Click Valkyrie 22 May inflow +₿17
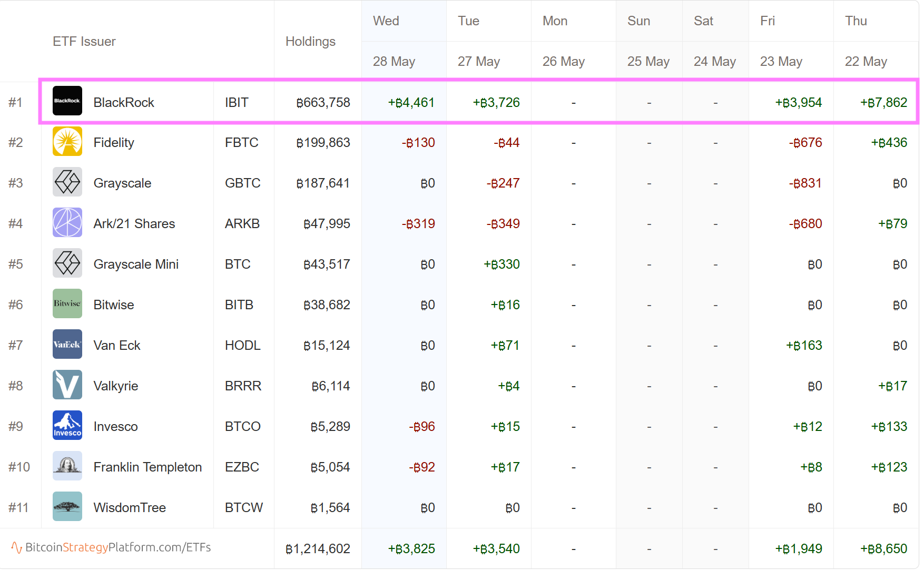 (x=893, y=386)
